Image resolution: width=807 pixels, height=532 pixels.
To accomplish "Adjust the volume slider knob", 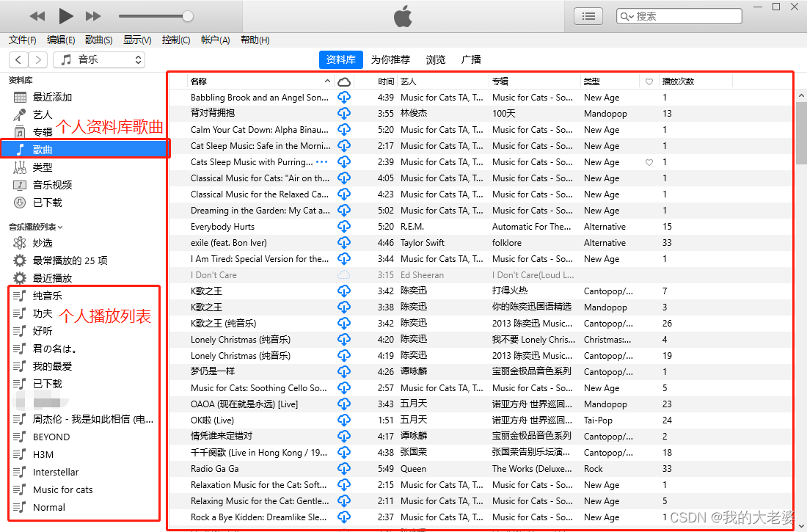I will click(188, 16).
